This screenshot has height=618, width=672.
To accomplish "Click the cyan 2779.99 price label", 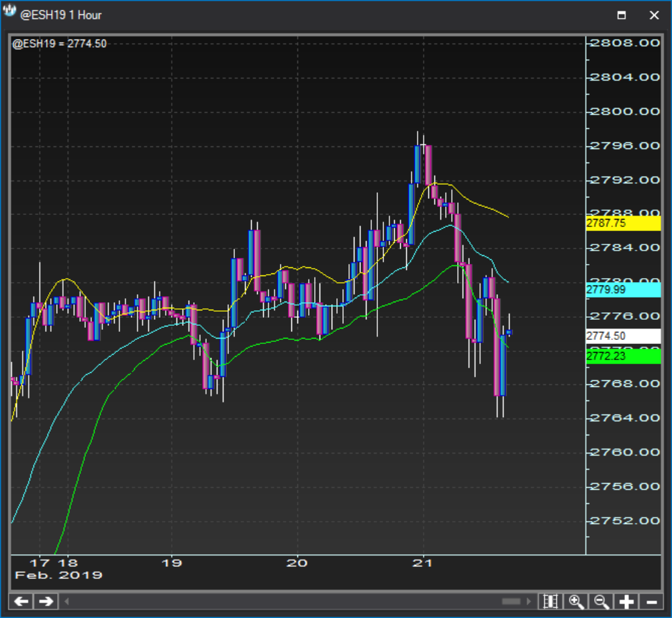I will click(x=623, y=290).
